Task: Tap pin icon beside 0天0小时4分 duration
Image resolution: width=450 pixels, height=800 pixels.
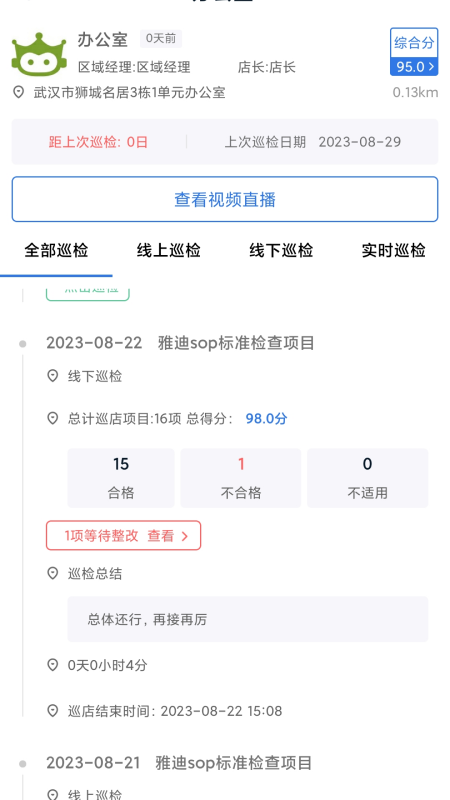Action: pos(52,665)
